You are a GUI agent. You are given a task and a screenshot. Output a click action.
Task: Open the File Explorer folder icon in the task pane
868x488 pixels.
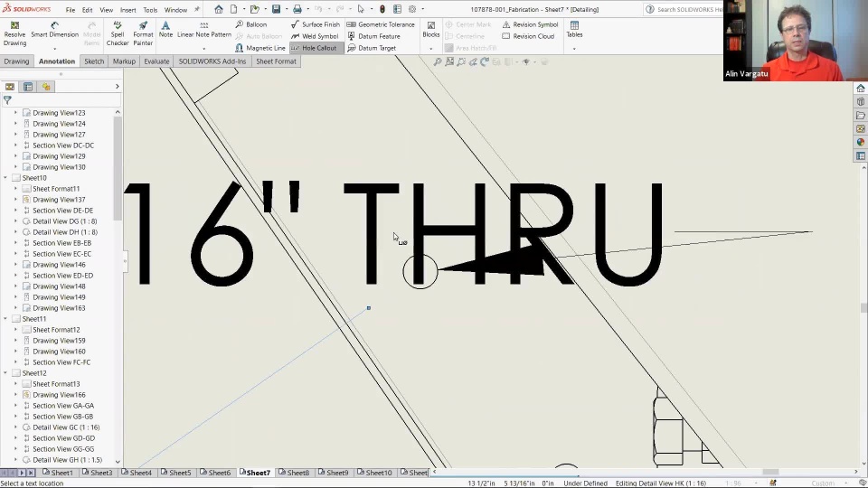coord(860,115)
